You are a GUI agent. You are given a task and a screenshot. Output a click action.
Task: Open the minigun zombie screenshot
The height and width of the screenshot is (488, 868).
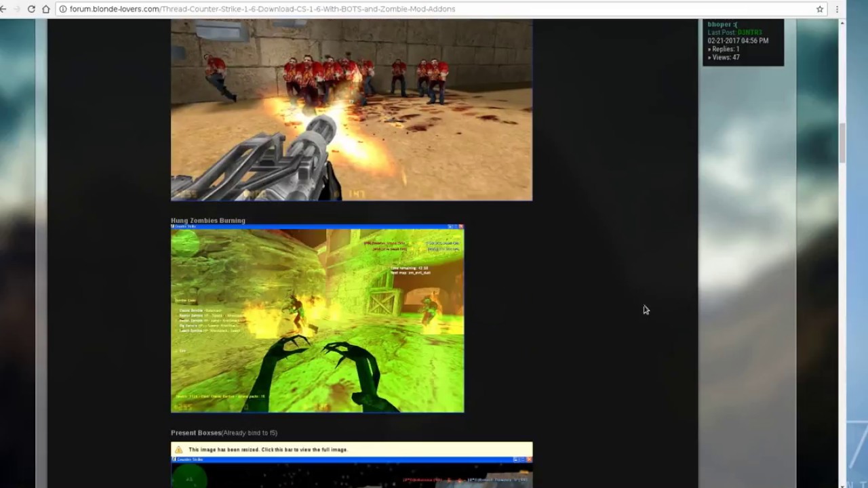351,110
